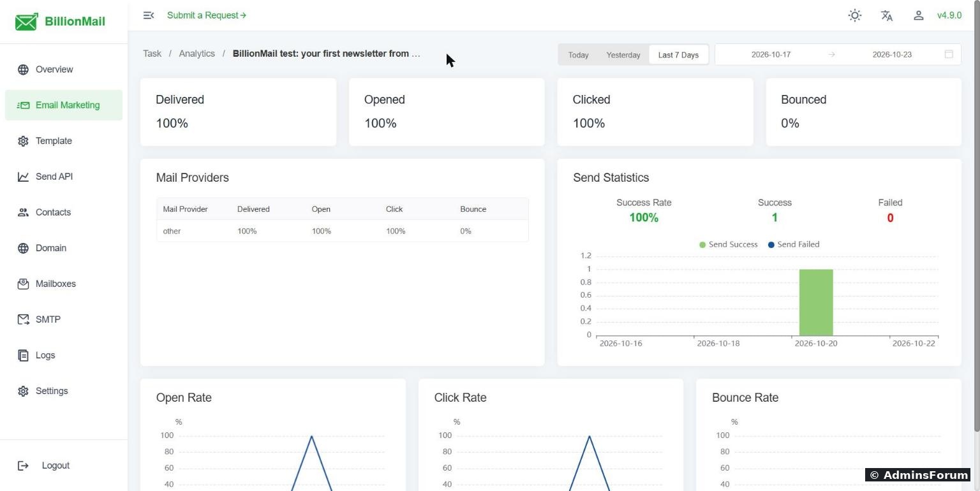Collapse the sidebar with the menu icon
The image size is (980, 491).
click(149, 15)
